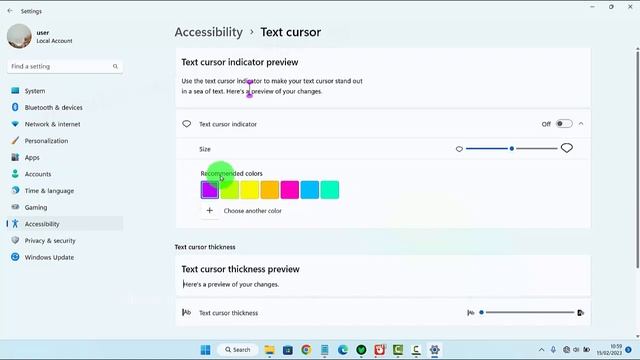This screenshot has height=360, width=640.
Task: Show hidden system tray icons
Action: click(x=541, y=350)
